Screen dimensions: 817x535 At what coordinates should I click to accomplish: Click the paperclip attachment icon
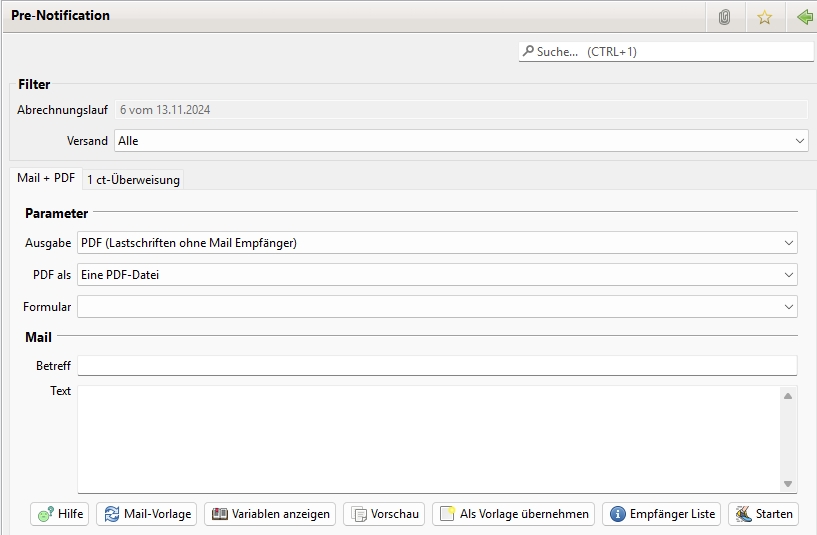[x=725, y=17]
